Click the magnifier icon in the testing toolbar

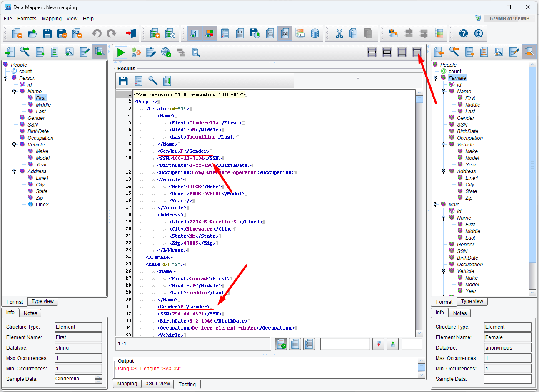click(196, 52)
